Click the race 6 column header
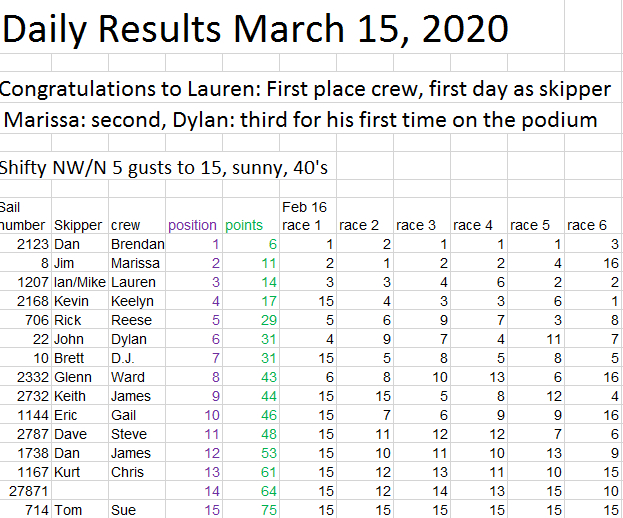623x518 pixels. pos(588,225)
